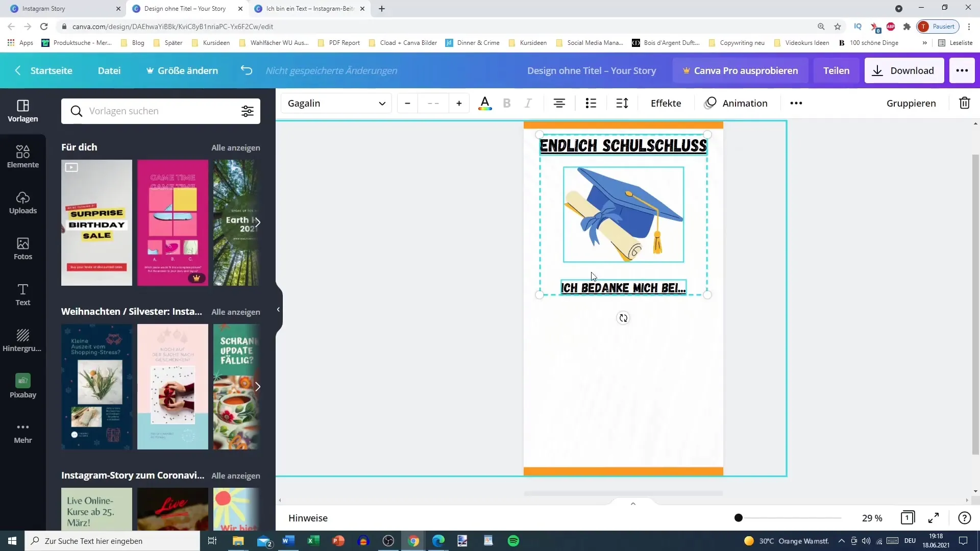Toggle bold formatting
This screenshot has height=551, width=980.
pos(507,103)
